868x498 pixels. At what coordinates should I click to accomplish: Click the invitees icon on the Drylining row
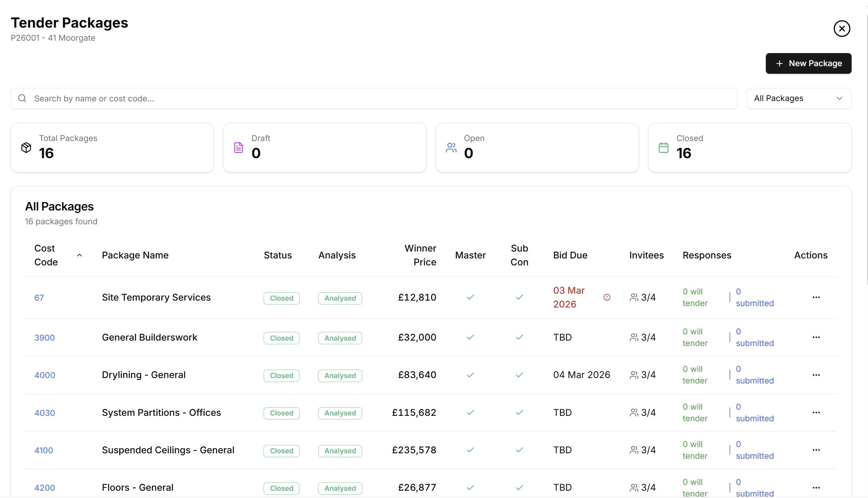pyautogui.click(x=633, y=375)
